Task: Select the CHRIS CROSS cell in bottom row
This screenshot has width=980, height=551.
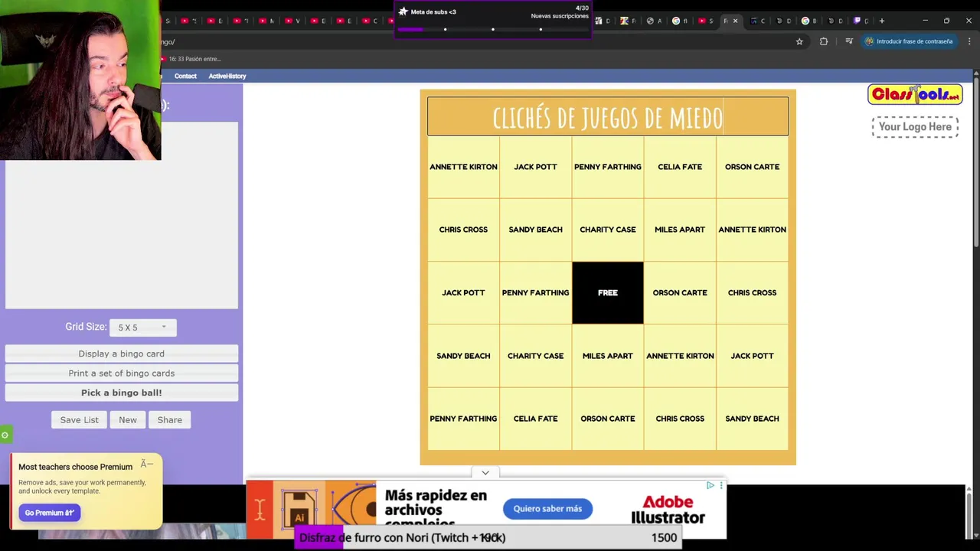Action: point(680,419)
